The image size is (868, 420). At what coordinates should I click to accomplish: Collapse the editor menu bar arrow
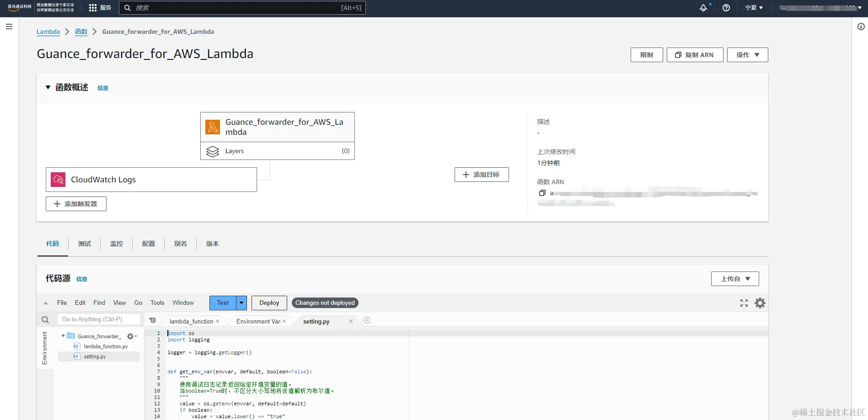click(x=46, y=303)
